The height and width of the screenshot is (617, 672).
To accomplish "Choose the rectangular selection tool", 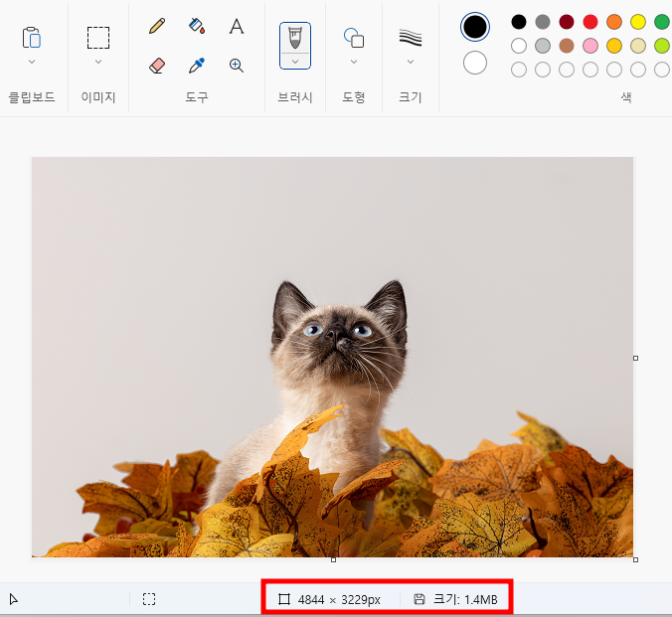I will pyautogui.click(x=98, y=38).
